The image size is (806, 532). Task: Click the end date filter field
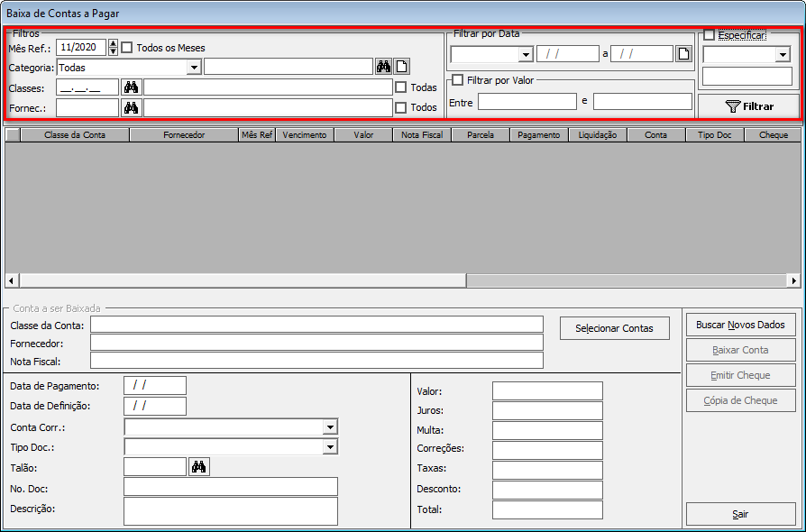click(x=642, y=54)
